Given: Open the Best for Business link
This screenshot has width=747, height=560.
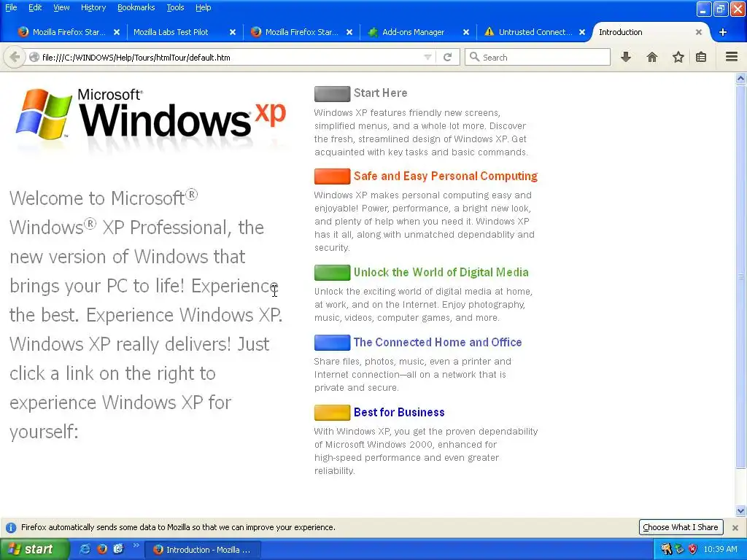Looking at the screenshot, I should [399, 413].
